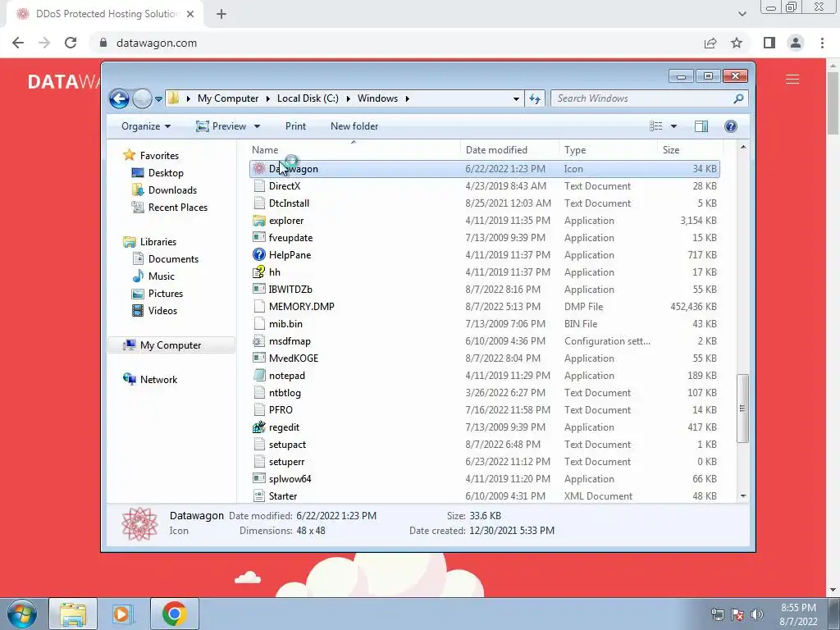Open Windows Media Player taskbar icon
This screenshot has height=630, width=840.
(123, 614)
